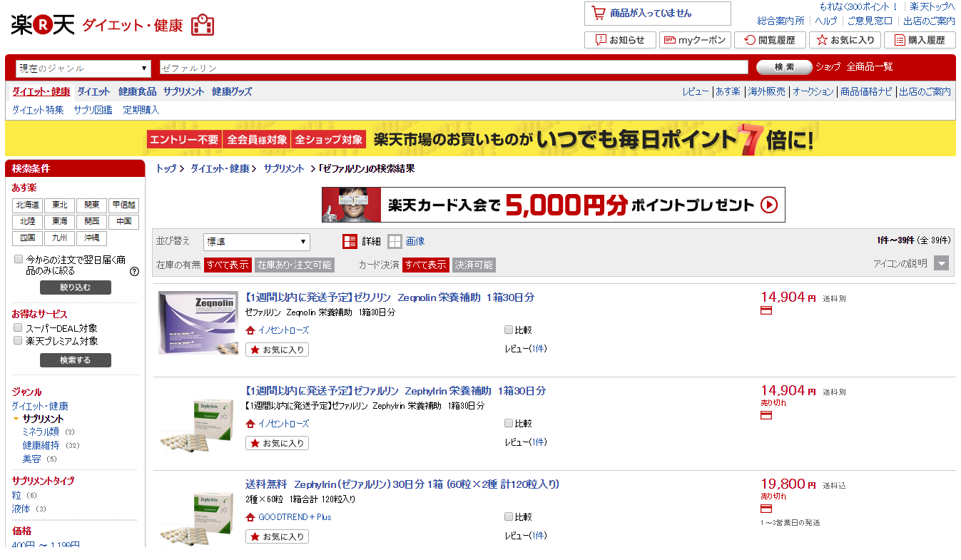Image resolution: width=961 pixels, height=560 pixels.
Task: Switch to 画像 image view icon
Action: (x=395, y=241)
